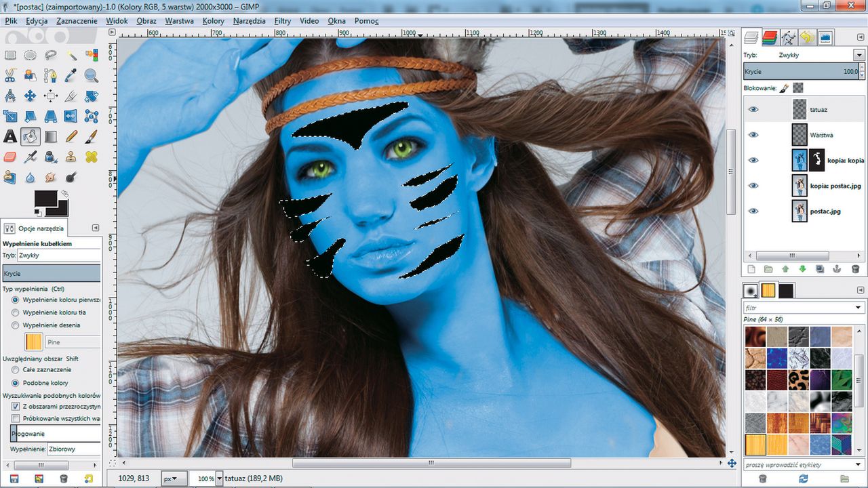Pick the Clone stamp tool
868x488 pixels.
coord(71,157)
